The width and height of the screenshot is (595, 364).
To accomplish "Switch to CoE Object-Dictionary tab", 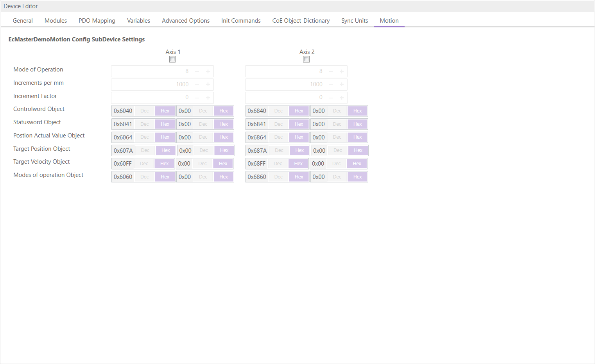I will pos(301,21).
